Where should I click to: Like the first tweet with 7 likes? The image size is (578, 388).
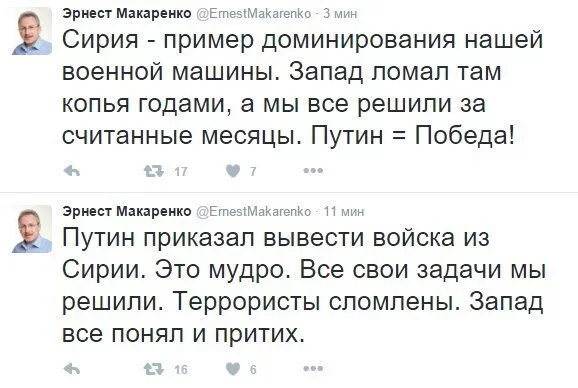[233, 171]
